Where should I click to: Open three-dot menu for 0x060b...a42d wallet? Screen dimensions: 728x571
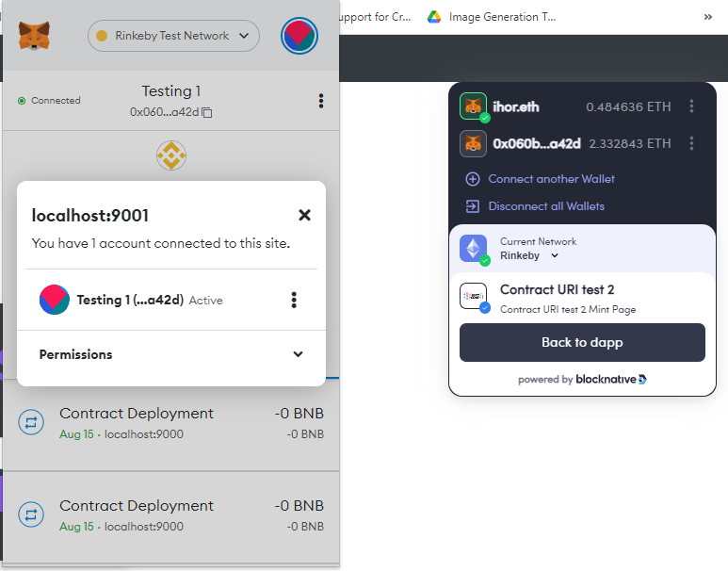tap(692, 143)
